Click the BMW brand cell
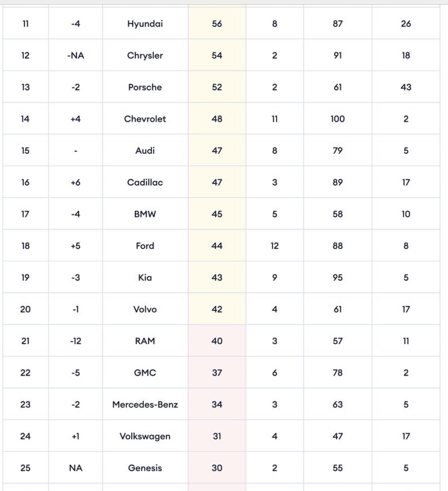Image resolution: width=448 pixels, height=491 pixels. click(x=145, y=214)
